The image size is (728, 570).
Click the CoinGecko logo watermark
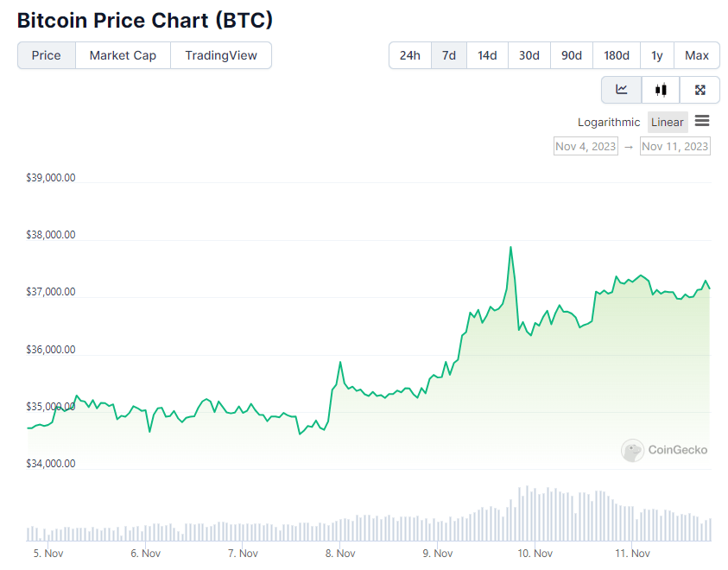pos(664,450)
